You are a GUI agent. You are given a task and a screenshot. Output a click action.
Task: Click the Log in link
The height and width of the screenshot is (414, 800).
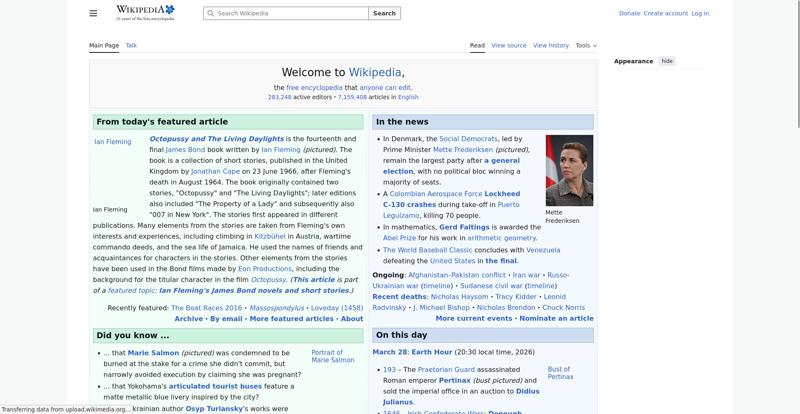(700, 14)
